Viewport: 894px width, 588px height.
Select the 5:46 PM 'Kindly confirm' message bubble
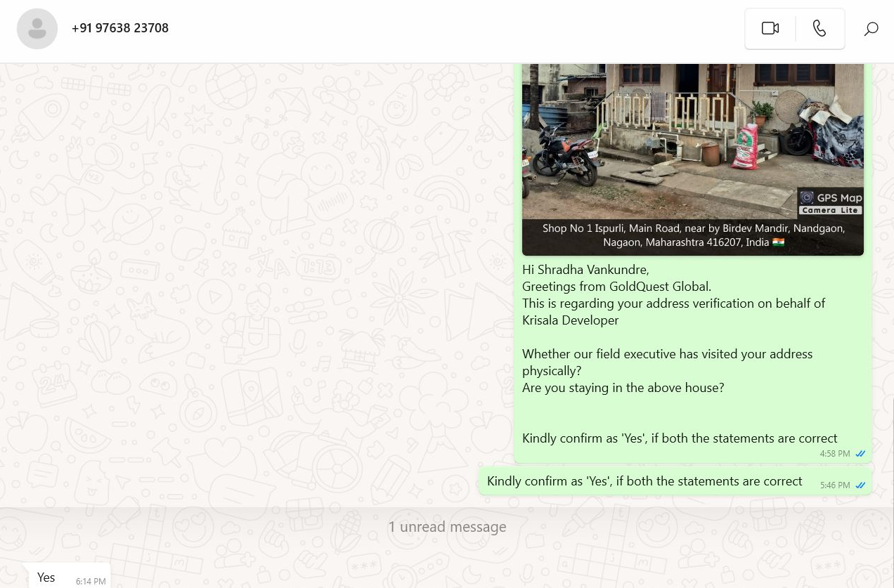(x=644, y=482)
